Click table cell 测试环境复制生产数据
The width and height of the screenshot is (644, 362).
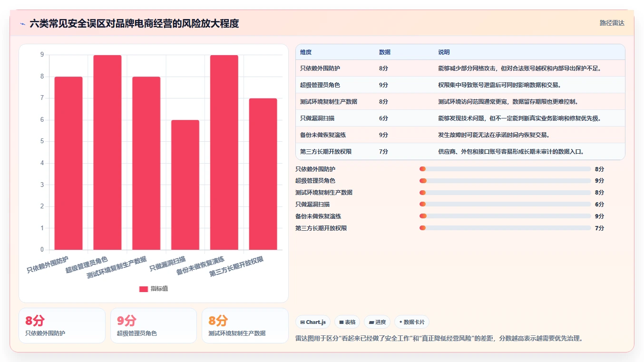click(329, 102)
